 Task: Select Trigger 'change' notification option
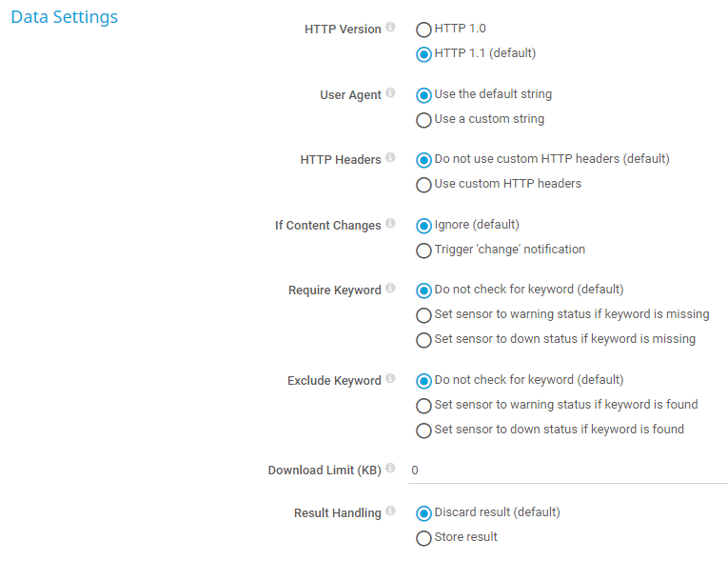424,250
